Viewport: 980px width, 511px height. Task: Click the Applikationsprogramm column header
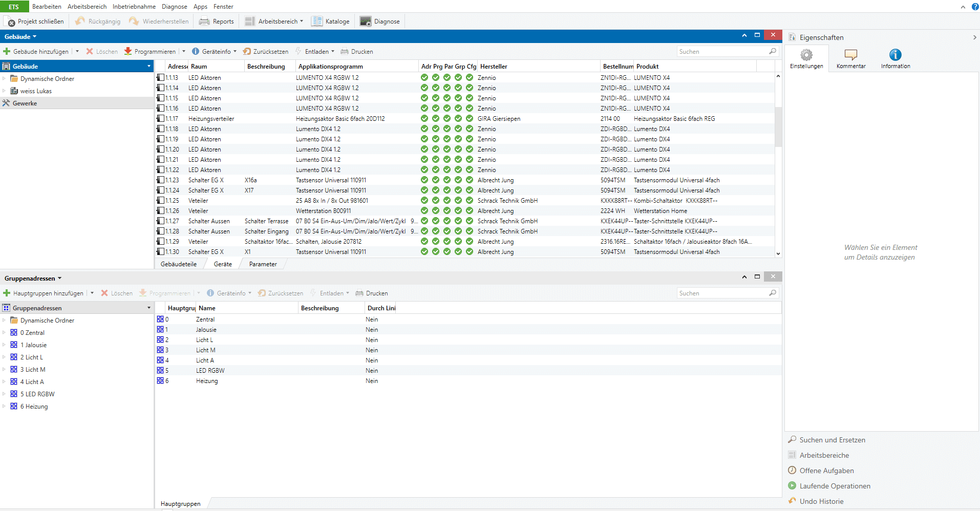[x=357, y=67]
